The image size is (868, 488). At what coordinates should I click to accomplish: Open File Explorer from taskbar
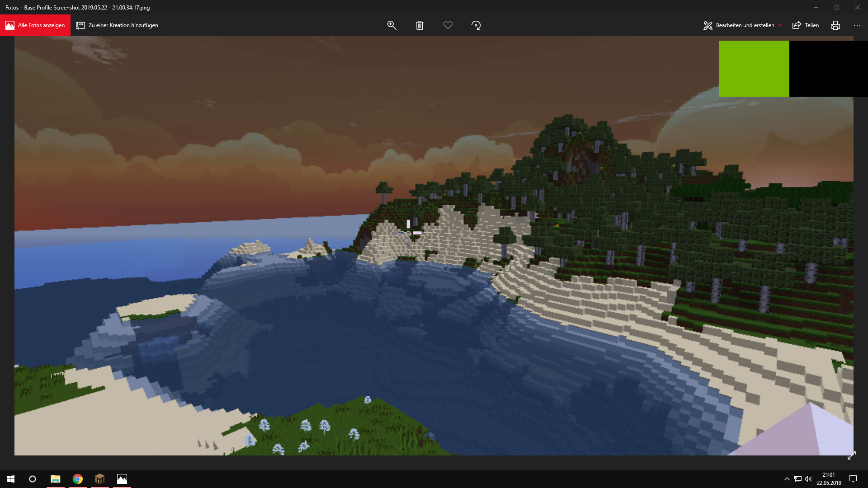[55, 479]
